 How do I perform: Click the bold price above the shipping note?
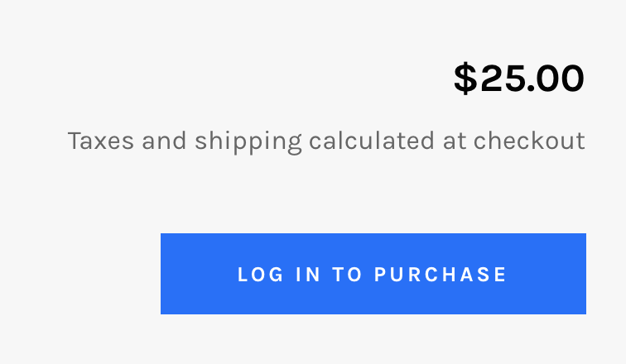[518, 79]
